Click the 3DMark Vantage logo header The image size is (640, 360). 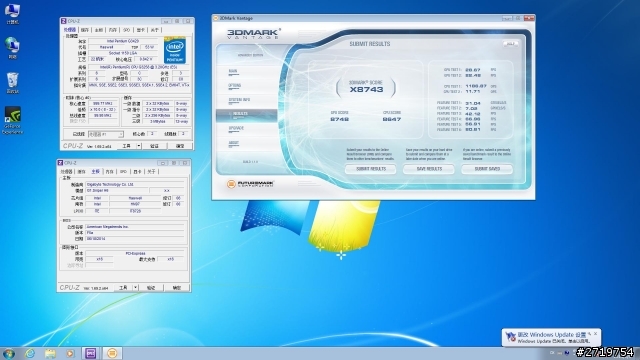[x=253, y=33]
